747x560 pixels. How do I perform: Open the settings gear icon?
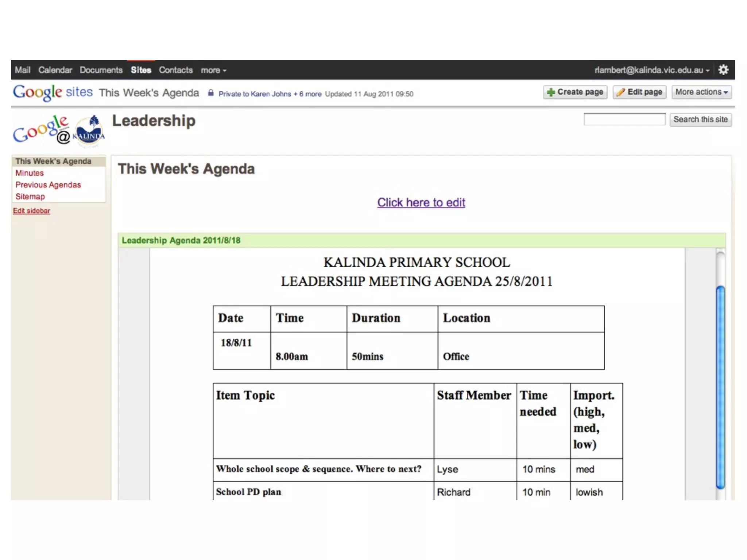pos(723,70)
